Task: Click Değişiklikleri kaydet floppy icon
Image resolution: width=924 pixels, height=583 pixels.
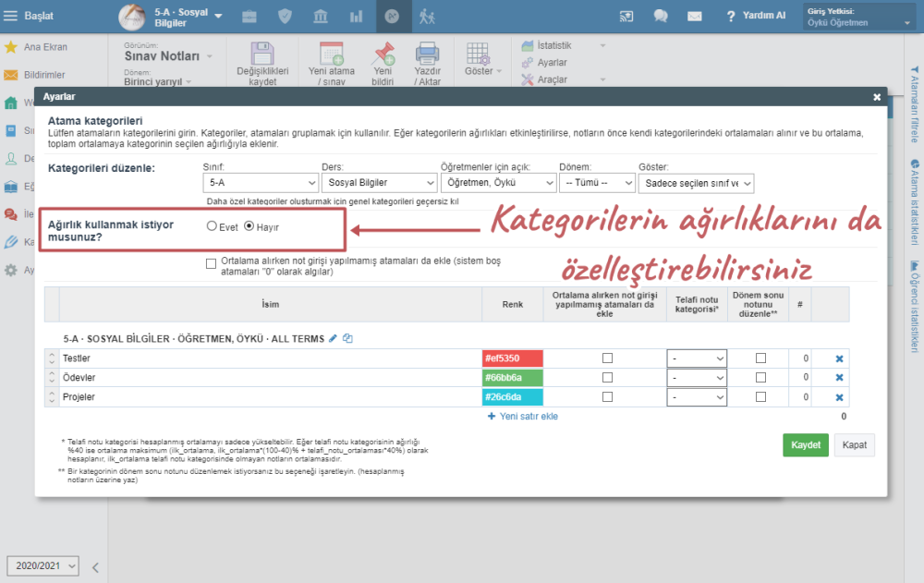Action: point(262,54)
